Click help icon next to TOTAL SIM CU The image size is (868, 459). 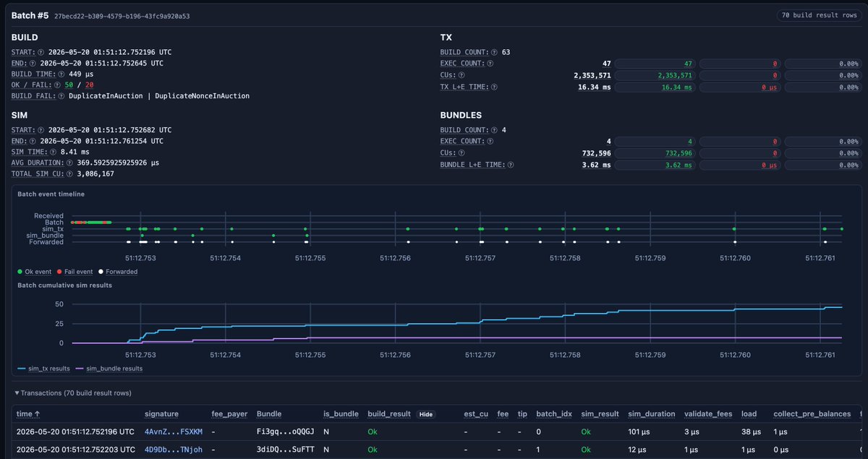pos(69,173)
